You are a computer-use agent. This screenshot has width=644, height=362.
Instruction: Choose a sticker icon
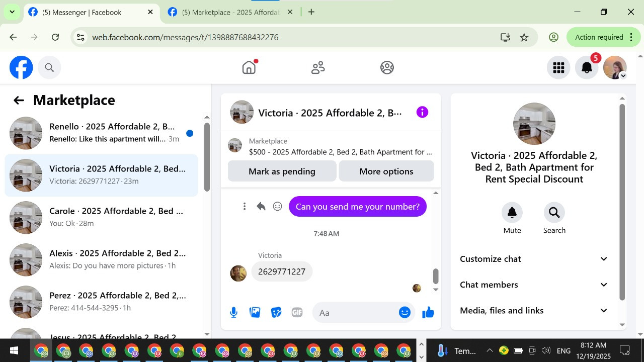(276, 313)
